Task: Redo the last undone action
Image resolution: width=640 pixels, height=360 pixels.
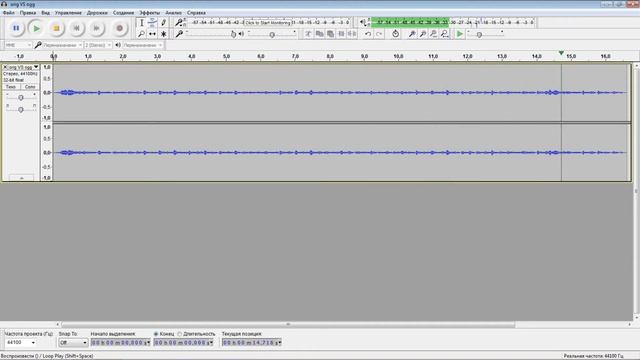Action: [379, 34]
